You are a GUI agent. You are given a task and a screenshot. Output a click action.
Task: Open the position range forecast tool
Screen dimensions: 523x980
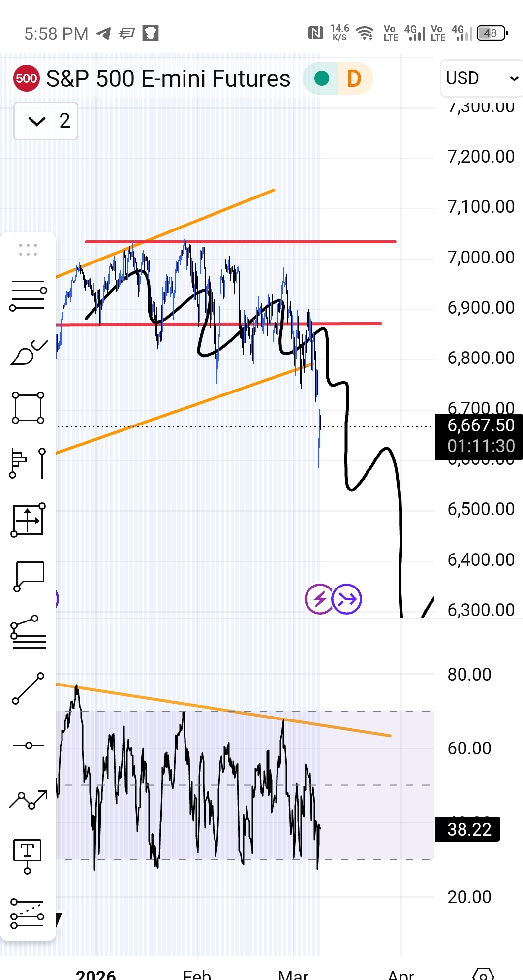pos(28,463)
